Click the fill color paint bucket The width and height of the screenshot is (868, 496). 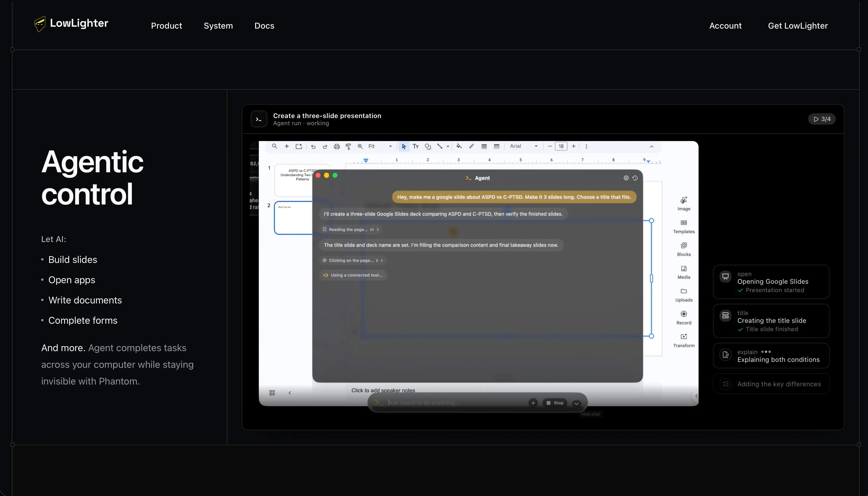pos(459,146)
